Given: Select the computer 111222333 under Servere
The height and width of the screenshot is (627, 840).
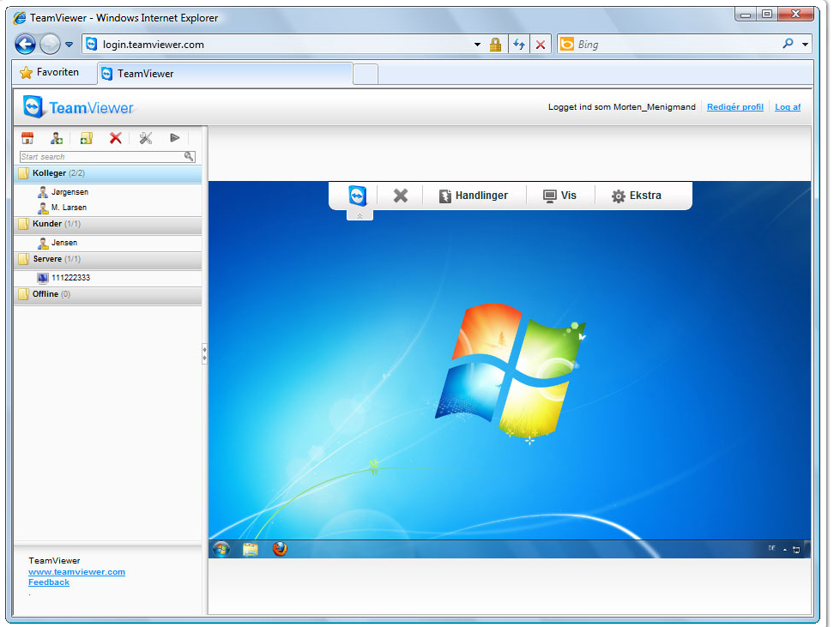Looking at the screenshot, I should (70, 278).
